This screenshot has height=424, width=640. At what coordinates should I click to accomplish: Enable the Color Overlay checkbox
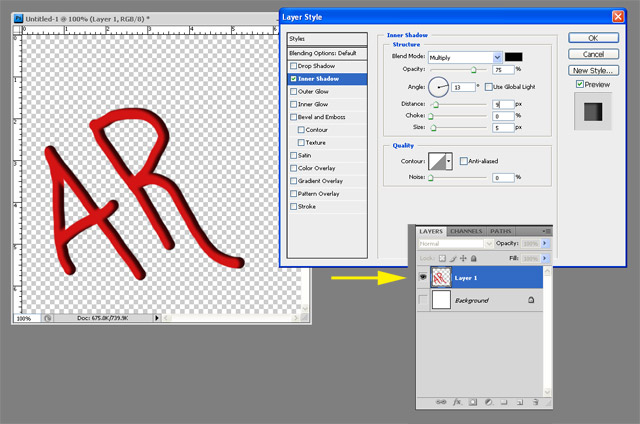293,168
